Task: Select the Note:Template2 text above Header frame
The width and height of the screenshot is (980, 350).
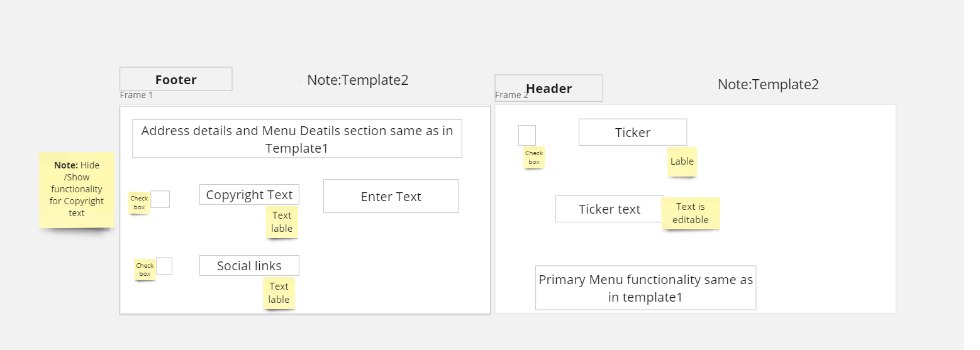Action: click(768, 84)
